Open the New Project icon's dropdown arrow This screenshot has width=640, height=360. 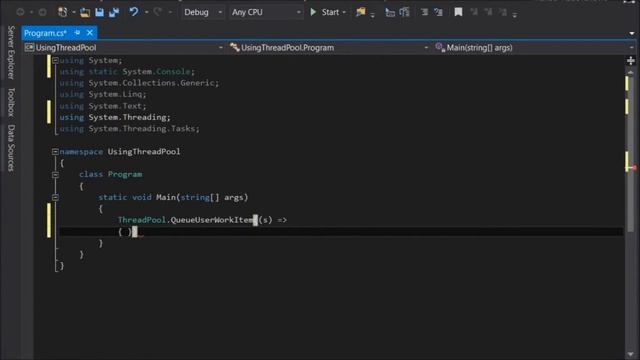[73, 13]
